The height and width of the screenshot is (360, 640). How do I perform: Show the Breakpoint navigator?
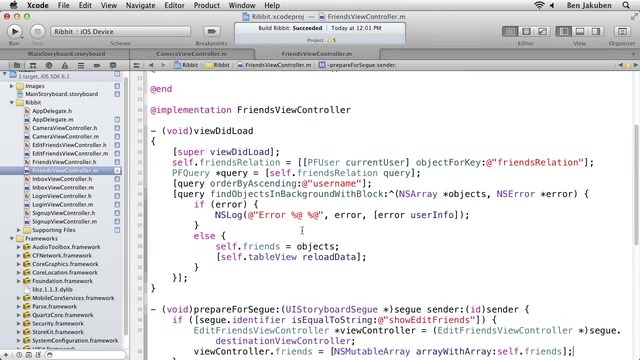(x=97, y=65)
